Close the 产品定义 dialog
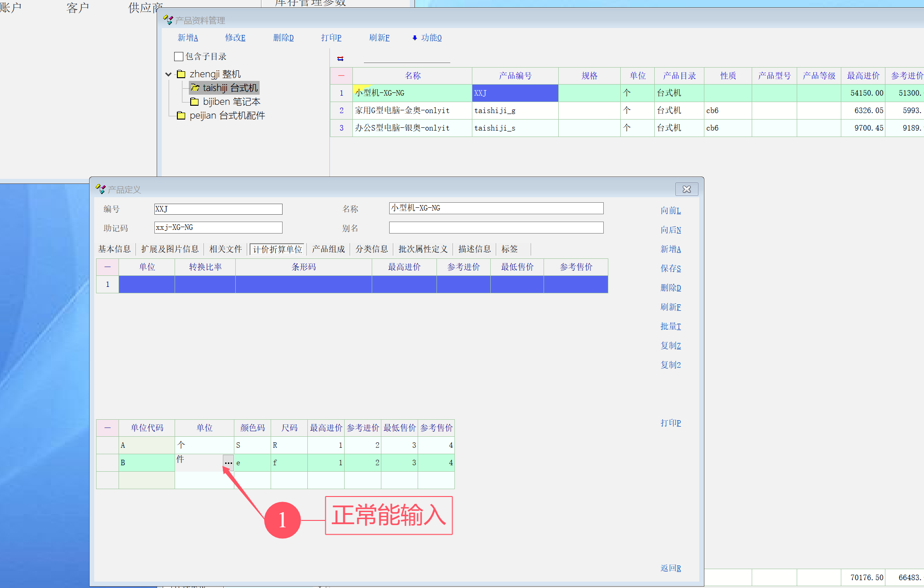The image size is (924, 588). click(x=686, y=189)
